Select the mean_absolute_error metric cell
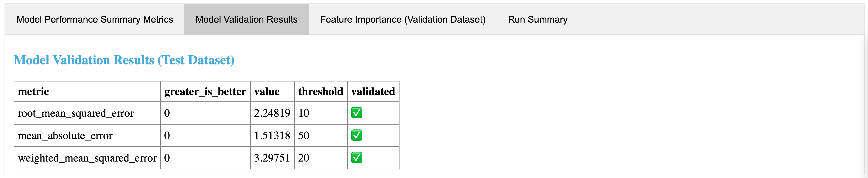Image resolution: width=868 pixels, height=178 pixels. coord(65,136)
